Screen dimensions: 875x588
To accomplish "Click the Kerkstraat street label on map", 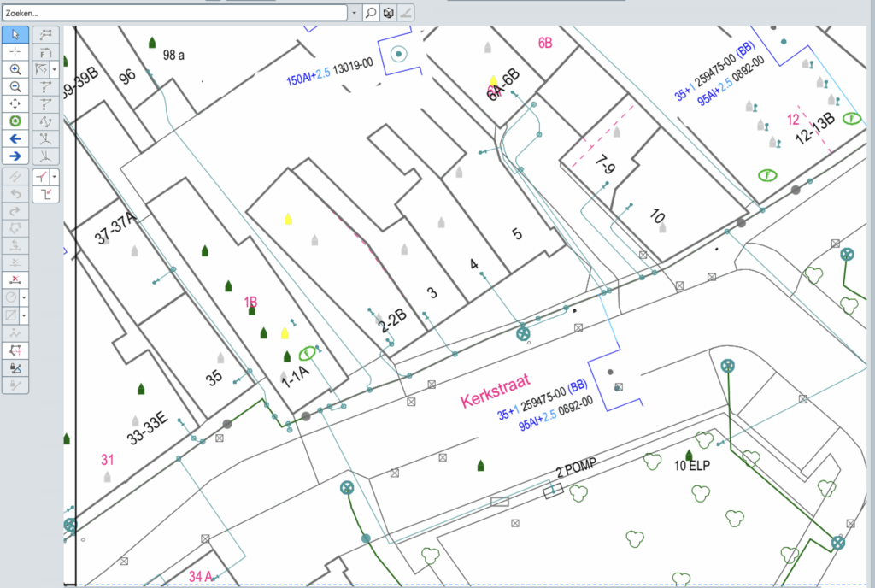I will [495, 391].
